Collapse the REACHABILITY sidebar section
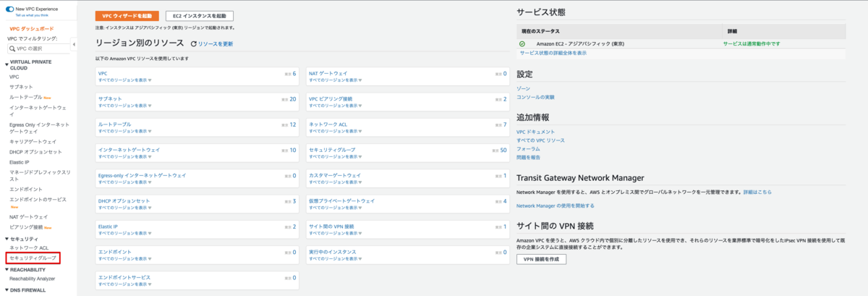This screenshot has width=868, height=296. coord(7,269)
